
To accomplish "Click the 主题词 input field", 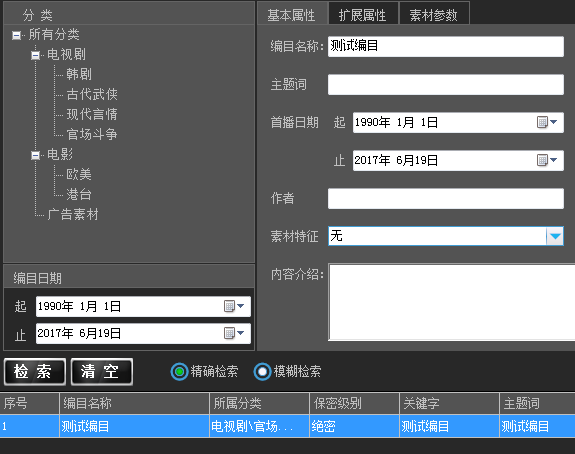I will (x=446, y=85).
